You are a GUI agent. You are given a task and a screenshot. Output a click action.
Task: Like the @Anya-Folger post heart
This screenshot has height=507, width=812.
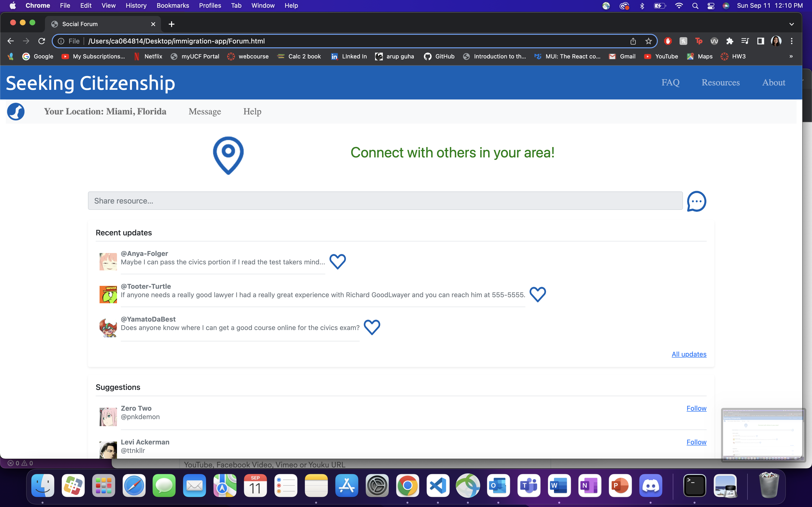[x=338, y=261]
